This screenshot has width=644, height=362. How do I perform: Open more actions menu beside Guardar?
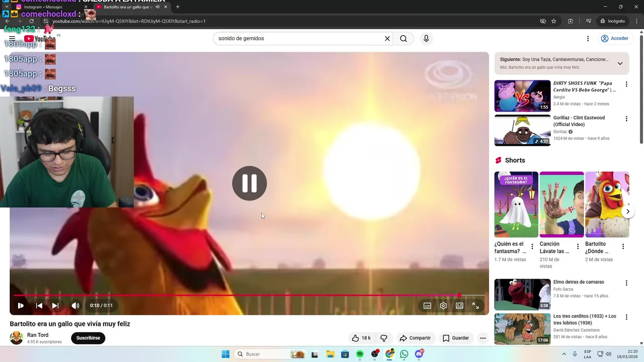(x=483, y=338)
